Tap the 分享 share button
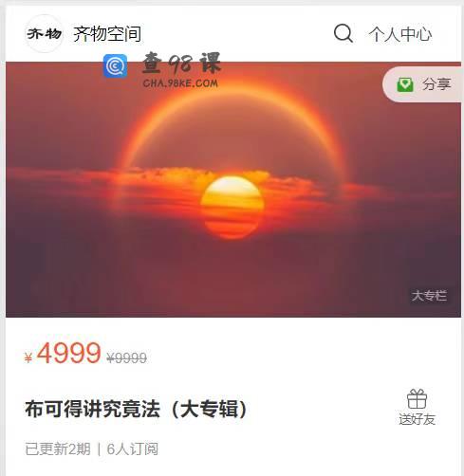The image size is (464, 476). point(423,84)
